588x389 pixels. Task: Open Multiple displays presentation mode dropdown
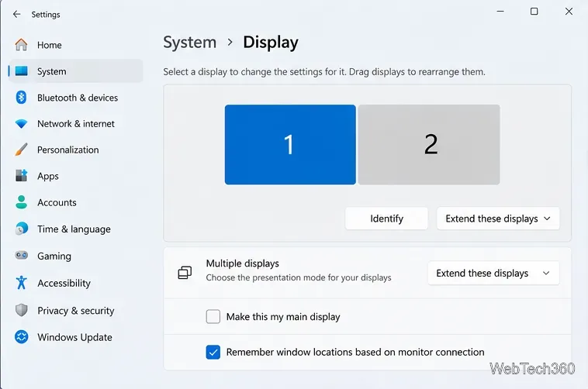click(493, 274)
